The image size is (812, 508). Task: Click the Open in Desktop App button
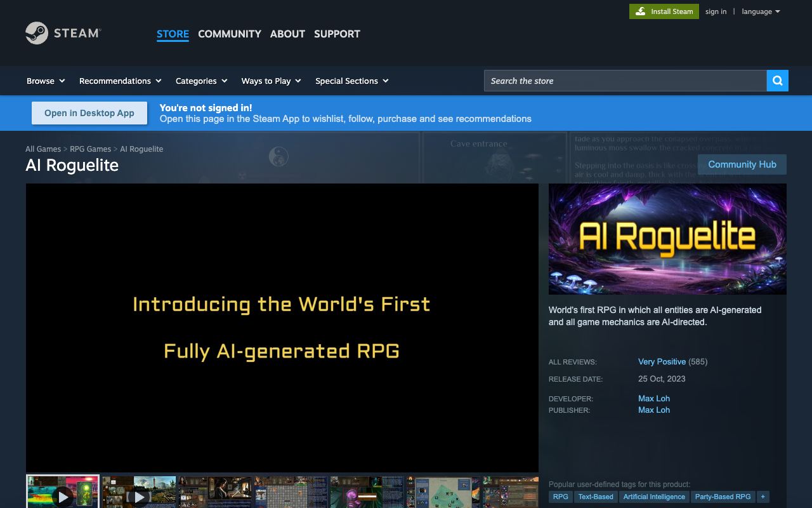[89, 113]
